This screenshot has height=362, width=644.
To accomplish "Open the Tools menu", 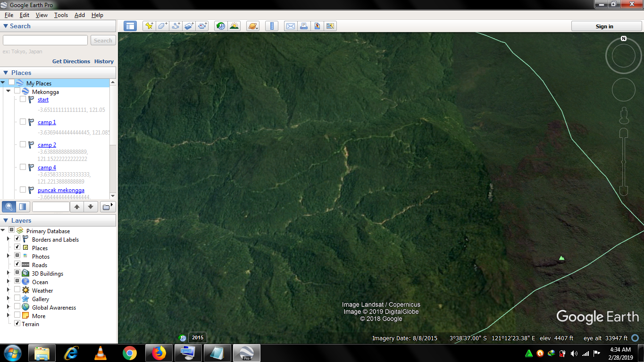I will pos(61,15).
